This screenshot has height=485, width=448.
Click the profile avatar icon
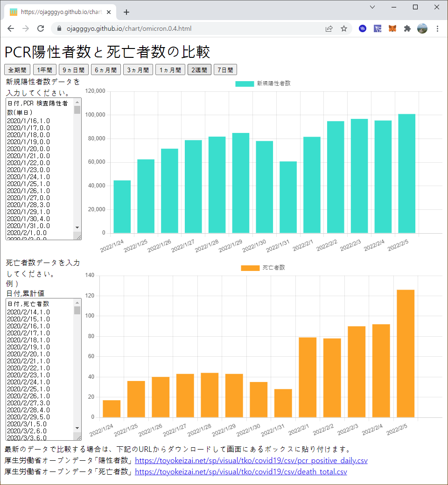click(422, 29)
